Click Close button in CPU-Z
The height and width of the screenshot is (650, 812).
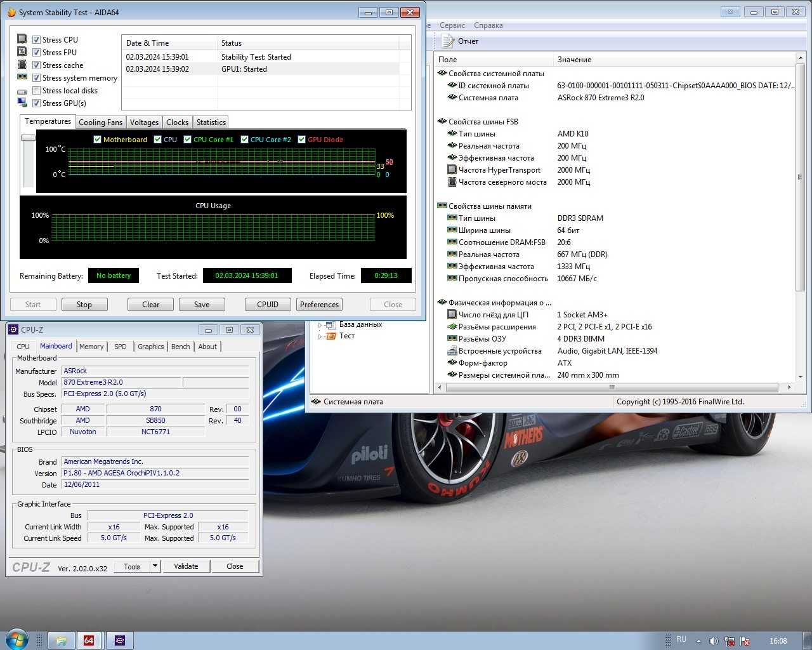tap(235, 566)
